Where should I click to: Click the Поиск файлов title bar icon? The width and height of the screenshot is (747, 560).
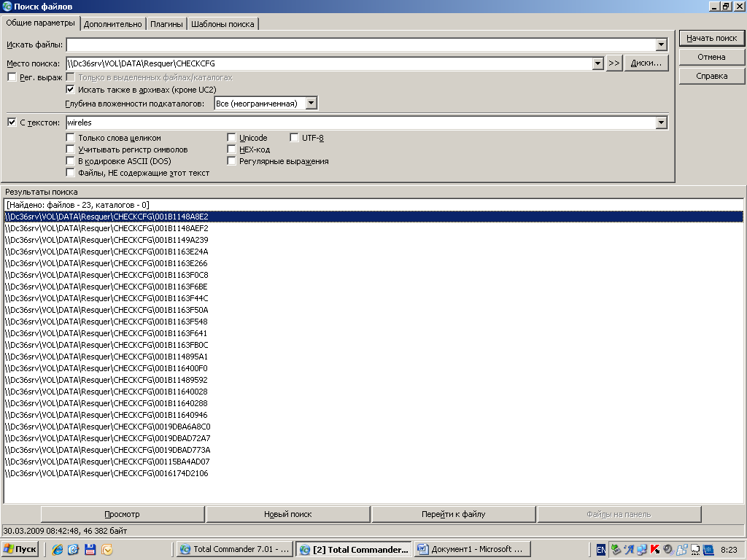7,7
